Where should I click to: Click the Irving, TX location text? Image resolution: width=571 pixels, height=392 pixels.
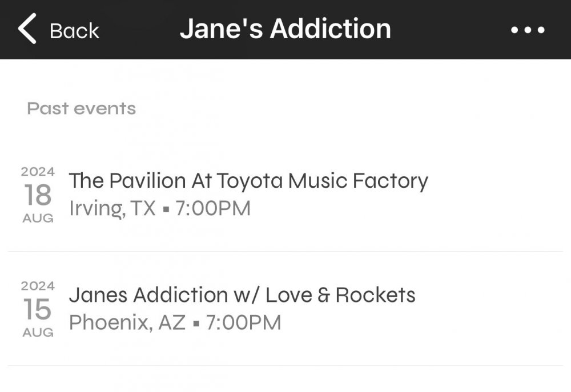112,209
